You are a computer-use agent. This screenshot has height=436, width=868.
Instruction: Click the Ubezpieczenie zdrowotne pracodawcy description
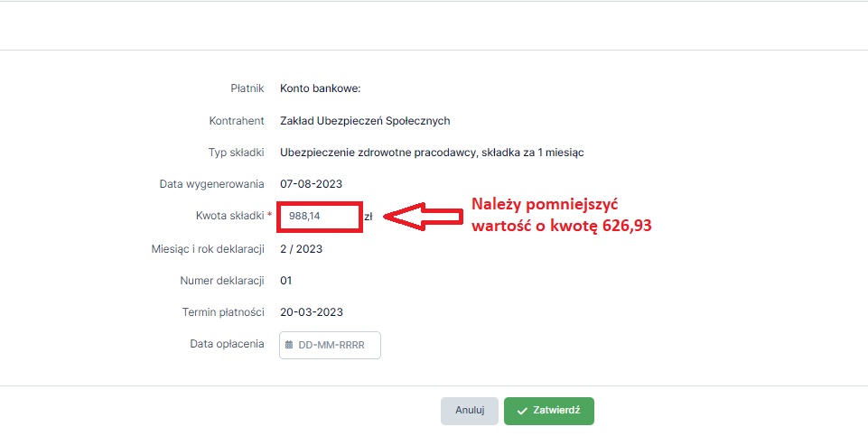432,153
